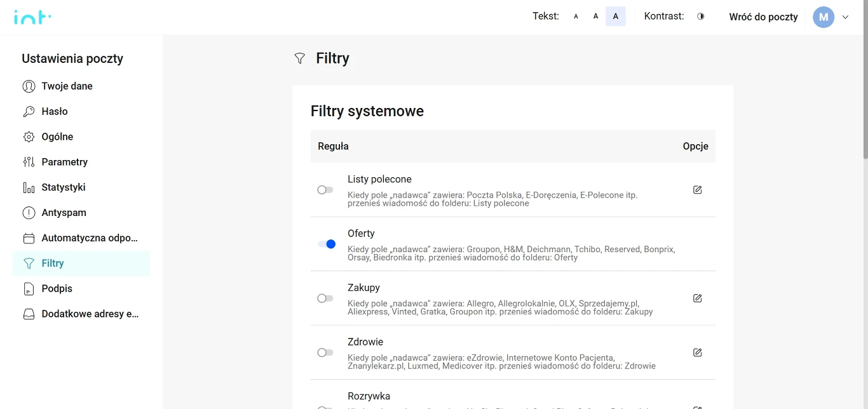
Task: Click the Oferty rule title
Action: point(361,233)
